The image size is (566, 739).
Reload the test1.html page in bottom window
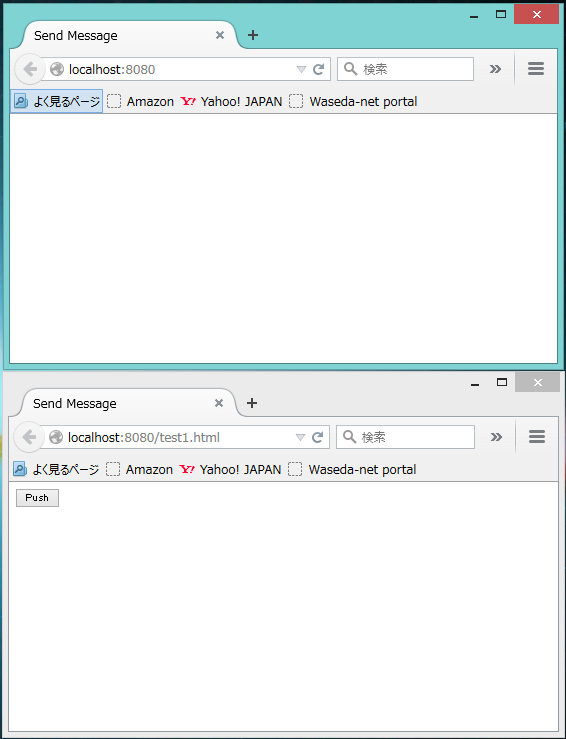click(x=318, y=437)
